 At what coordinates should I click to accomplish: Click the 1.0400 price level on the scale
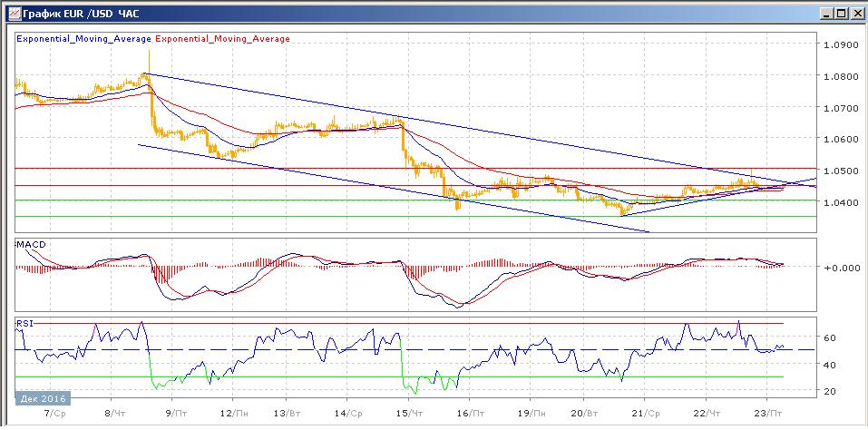[x=839, y=202]
